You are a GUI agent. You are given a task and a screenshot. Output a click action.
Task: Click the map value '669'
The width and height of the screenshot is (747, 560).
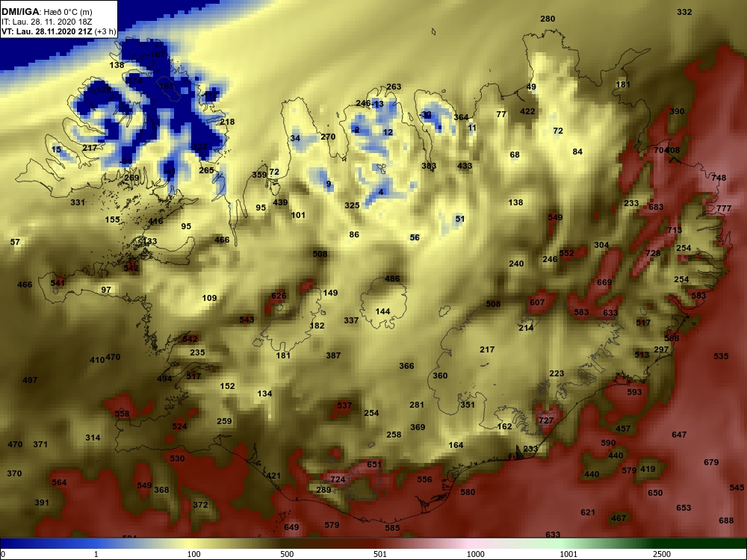click(x=604, y=282)
